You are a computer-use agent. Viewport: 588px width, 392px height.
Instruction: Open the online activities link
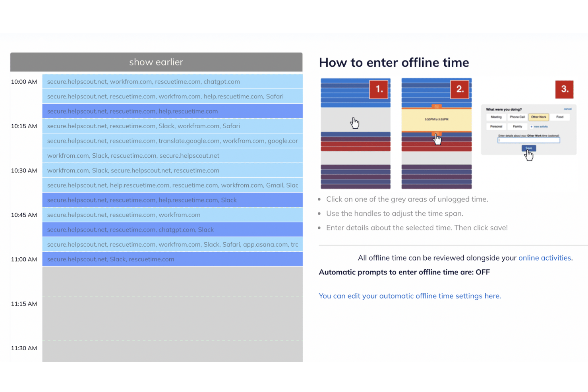(x=545, y=258)
